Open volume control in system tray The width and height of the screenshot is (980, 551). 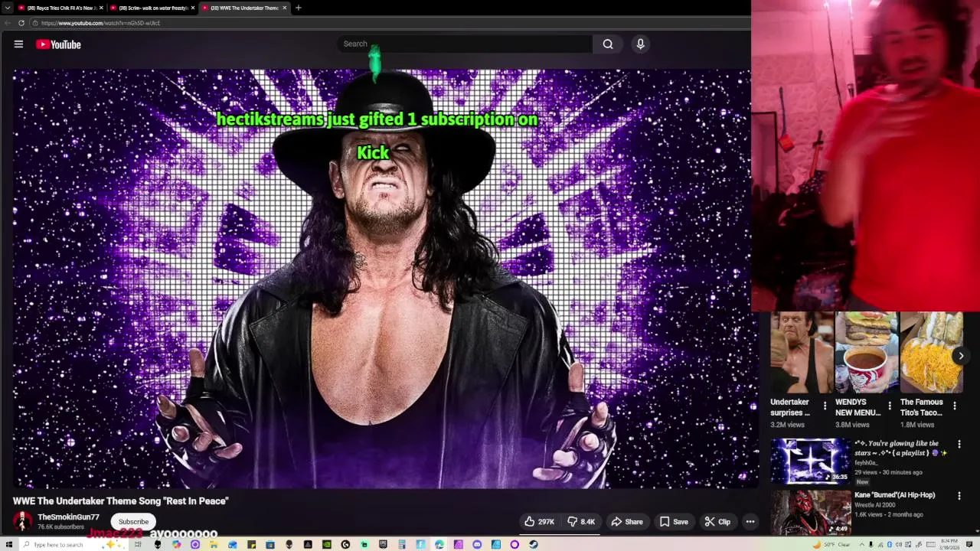pyautogui.click(x=899, y=544)
